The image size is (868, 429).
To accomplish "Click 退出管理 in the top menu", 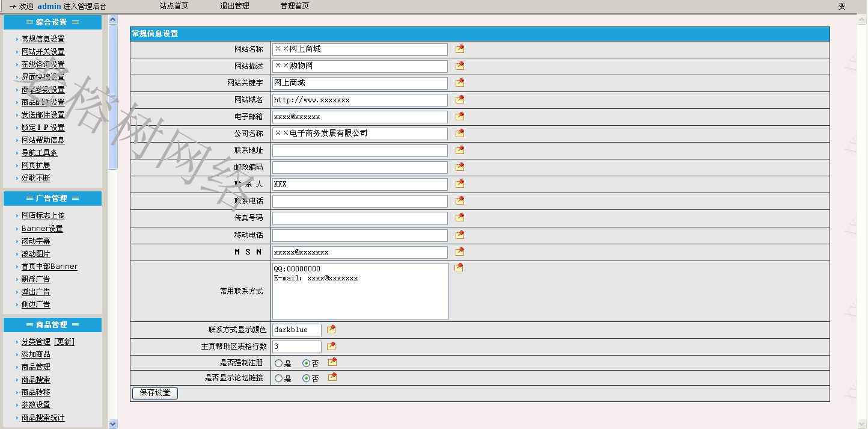I will pos(234,6).
